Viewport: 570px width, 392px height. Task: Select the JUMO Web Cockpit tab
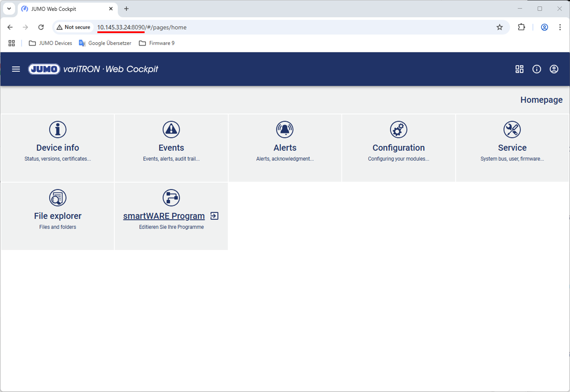point(68,9)
